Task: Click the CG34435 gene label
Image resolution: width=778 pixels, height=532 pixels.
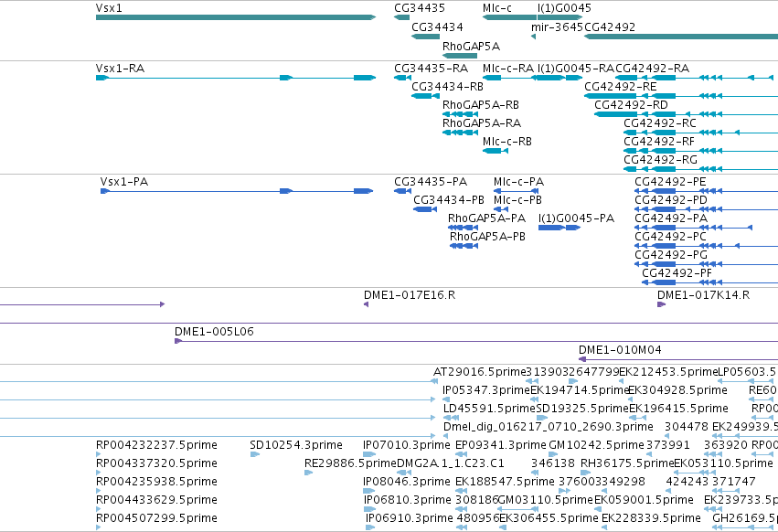Action: tap(420, 8)
